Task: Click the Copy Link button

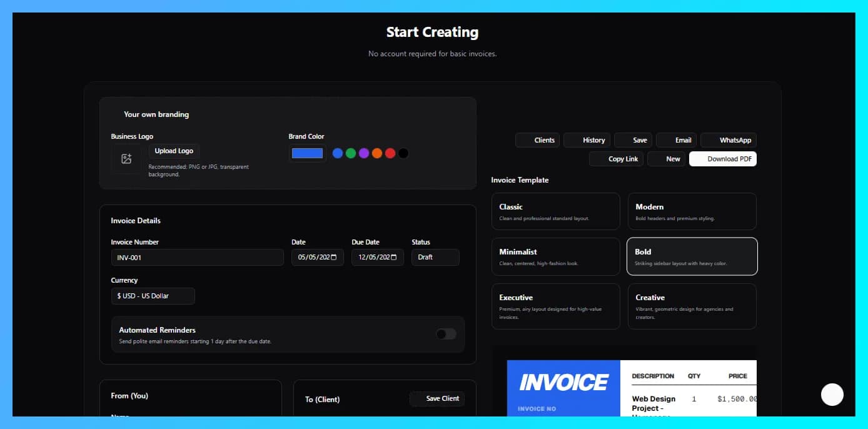Action: [616, 159]
